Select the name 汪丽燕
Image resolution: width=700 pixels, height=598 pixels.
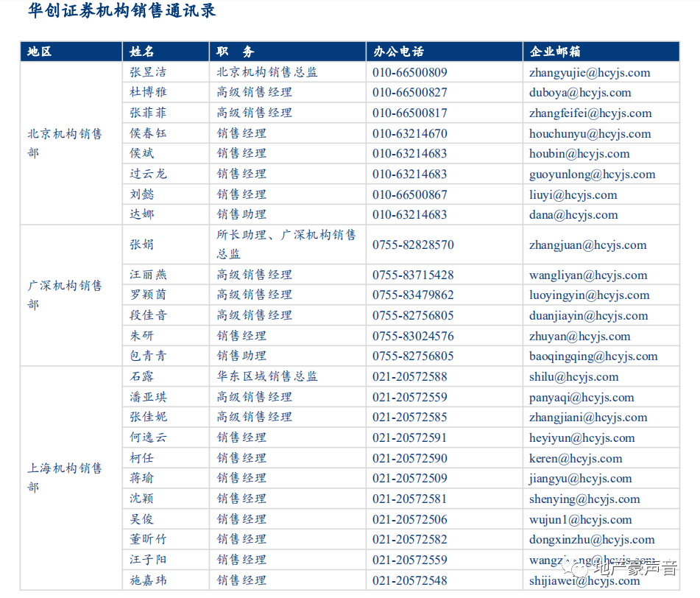[x=148, y=275]
